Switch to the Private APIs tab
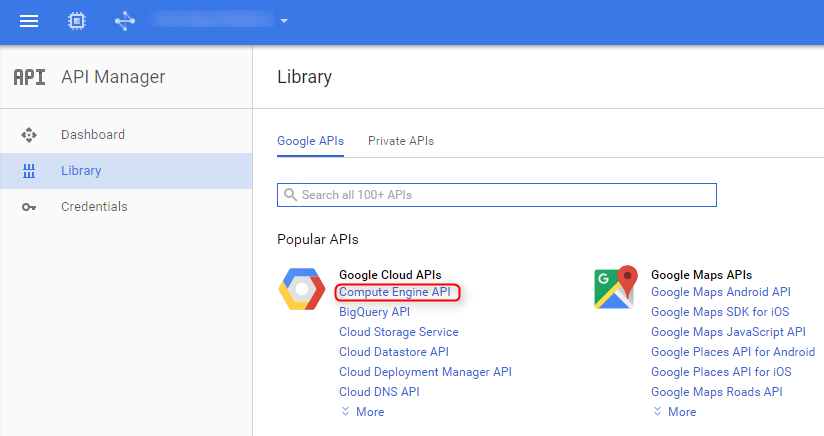 point(401,141)
